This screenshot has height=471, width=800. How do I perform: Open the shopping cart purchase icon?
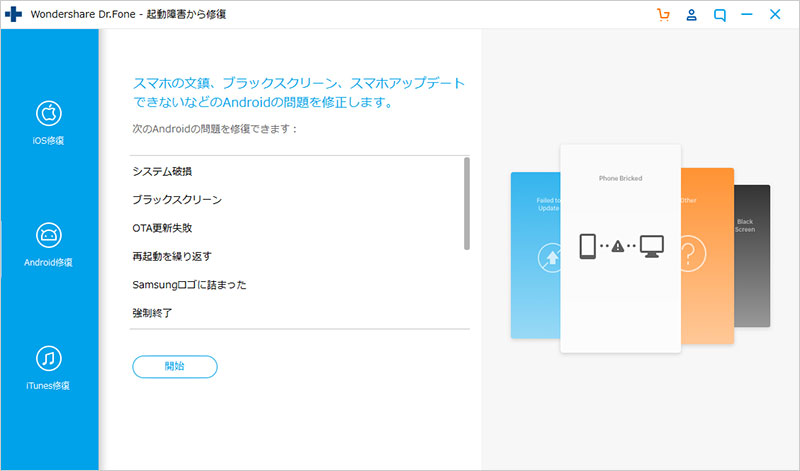point(663,15)
